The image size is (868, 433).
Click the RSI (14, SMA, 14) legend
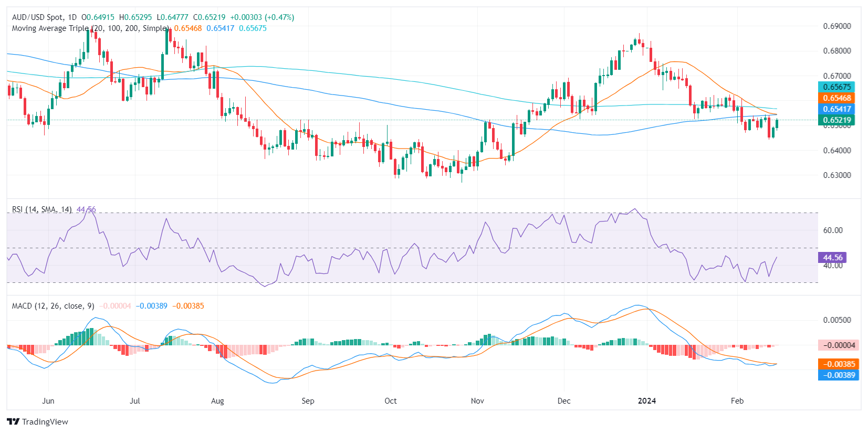[x=42, y=209]
